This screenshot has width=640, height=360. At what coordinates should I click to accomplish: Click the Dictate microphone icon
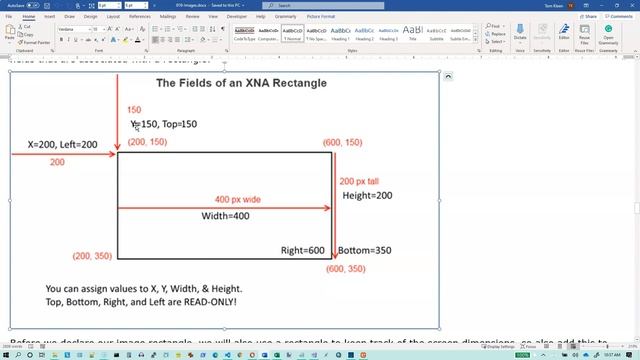pyautogui.click(x=520, y=33)
